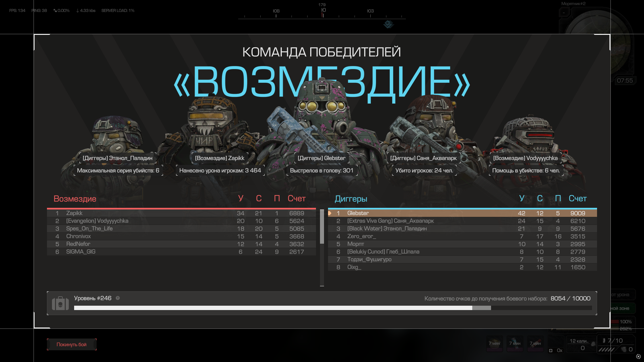Screen dimensions: 644x362
Task: Click the medkit plus icon near 0x
Action: (x=551, y=351)
